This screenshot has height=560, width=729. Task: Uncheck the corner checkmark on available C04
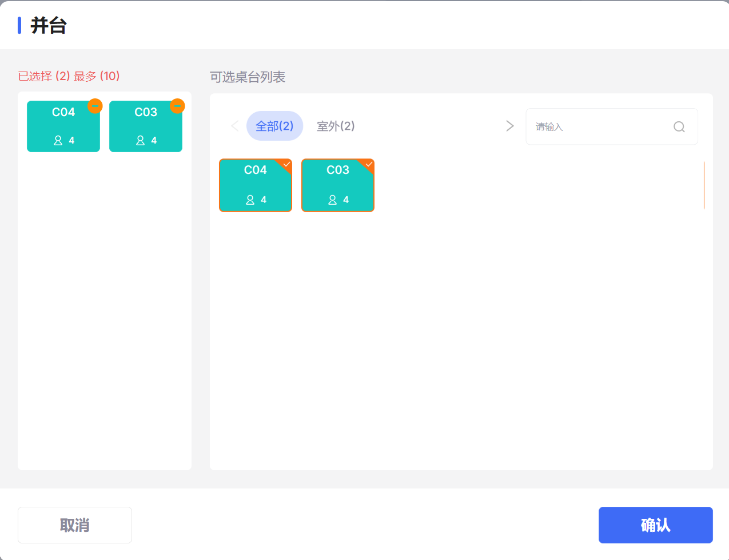click(x=287, y=164)
